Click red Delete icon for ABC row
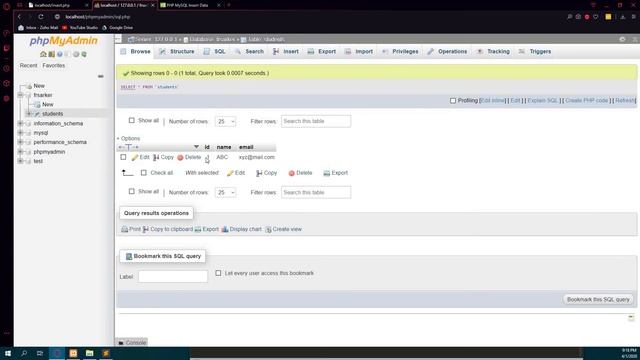This screenshot has width=640, height=360. point(180,158)
